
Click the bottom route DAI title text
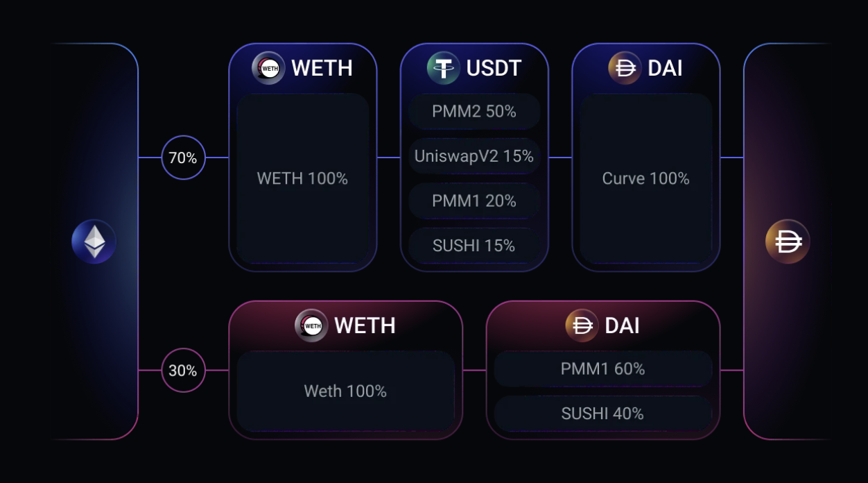[x=623, y=325]
